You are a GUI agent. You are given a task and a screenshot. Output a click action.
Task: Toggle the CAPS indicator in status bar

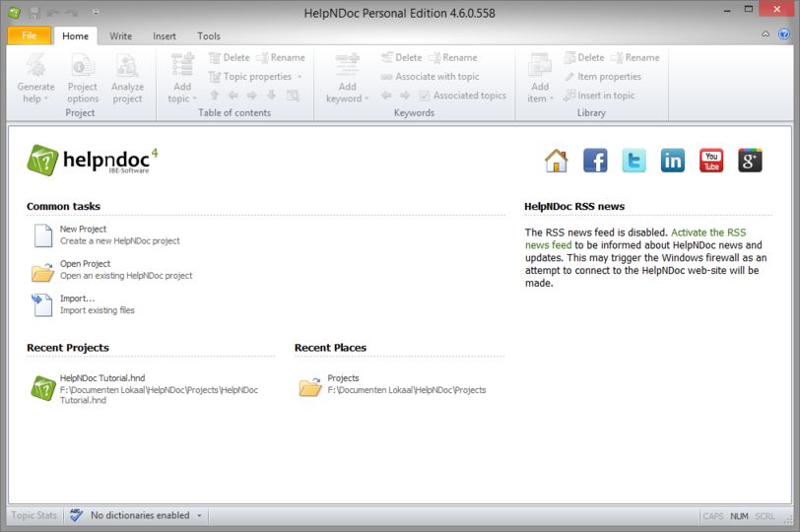pos(712,516)
